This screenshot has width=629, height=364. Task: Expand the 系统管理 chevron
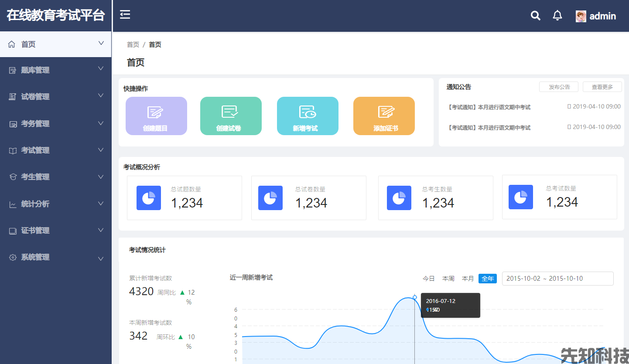point(101,259)
